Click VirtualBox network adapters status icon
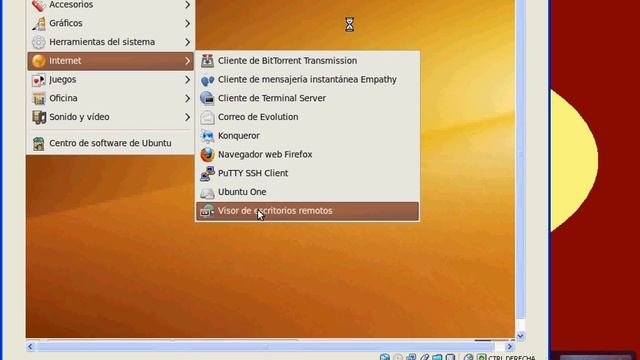The image size is (640, 360). click(411, 358)
